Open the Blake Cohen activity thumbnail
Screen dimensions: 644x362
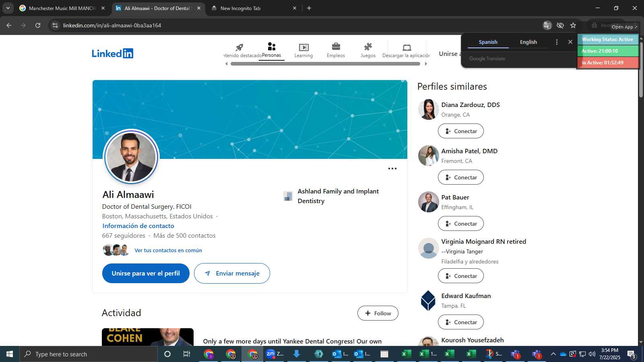point(148,337)
